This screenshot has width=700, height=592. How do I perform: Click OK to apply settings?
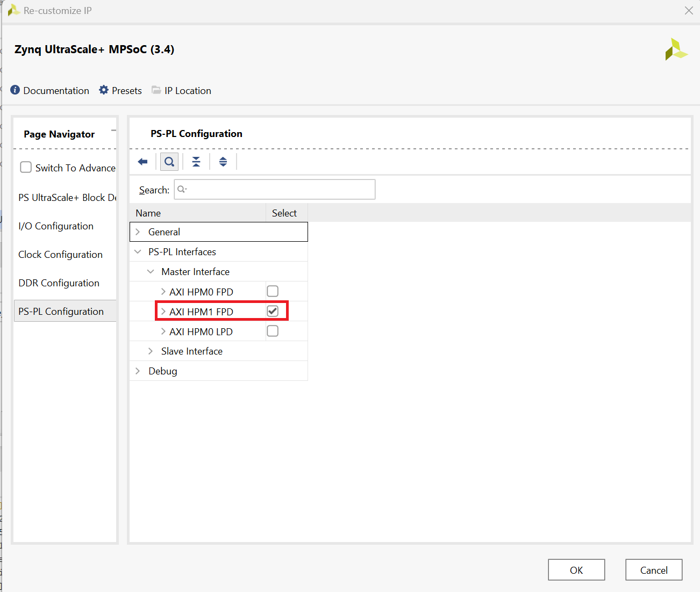coord(576,570)
